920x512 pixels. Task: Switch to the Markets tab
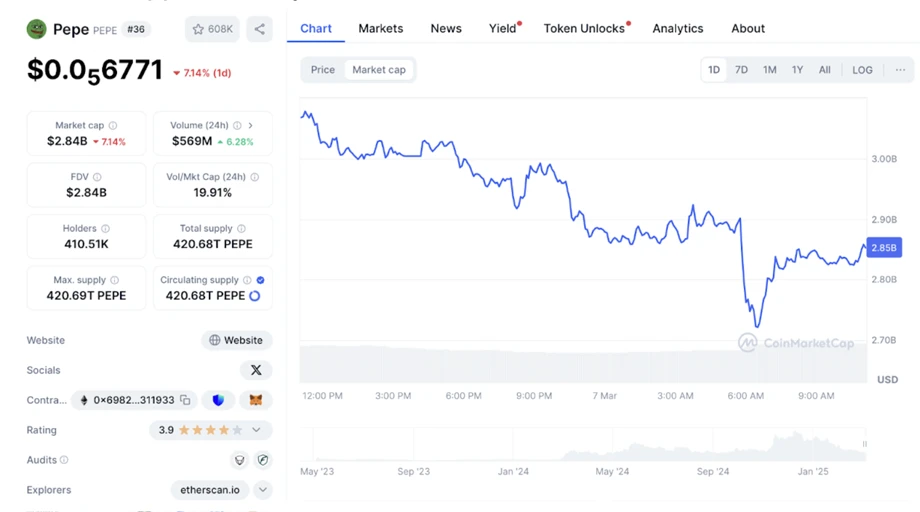point(381,28)
